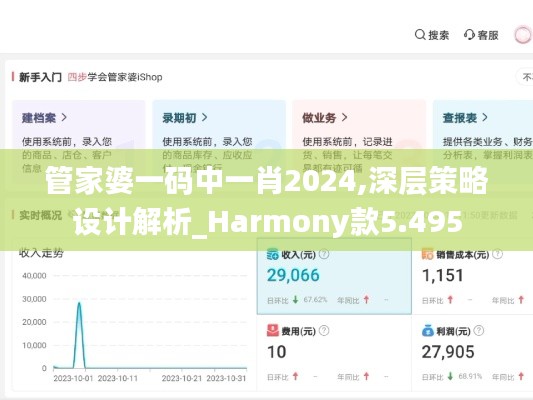This screenshot has height=400, width=533.
Task: Expand the chevron next to 录期初
Action: click(x=204, y=118)
